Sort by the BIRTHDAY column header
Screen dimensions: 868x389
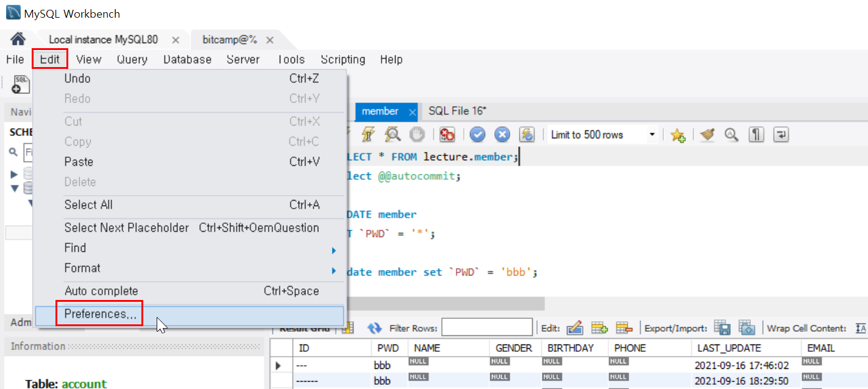click(x=574, y=348)
